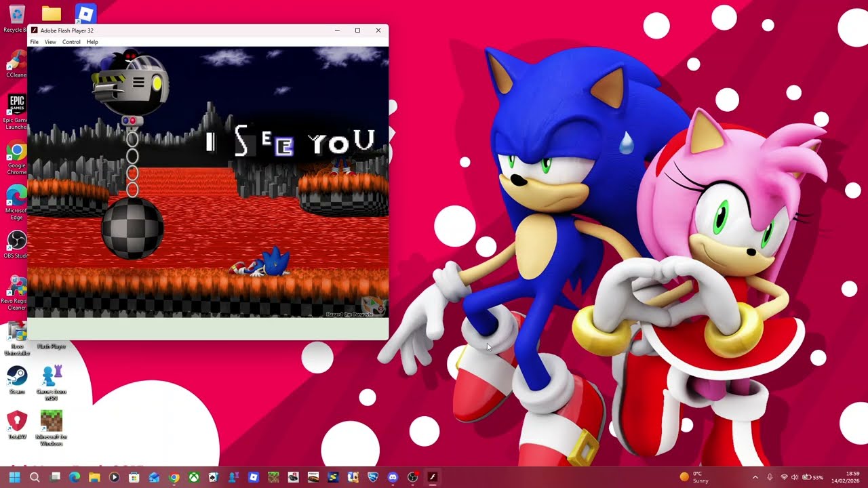The image size is (868, 488).
Task: Open Solitaire from the taskbar
Action: tap(214, 477)
